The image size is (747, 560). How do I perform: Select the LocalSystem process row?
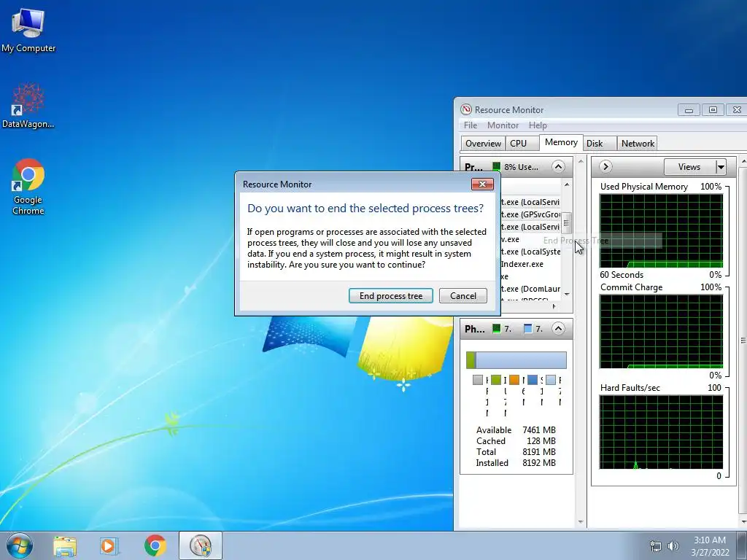pyautogui.click(x=530, y=252)
